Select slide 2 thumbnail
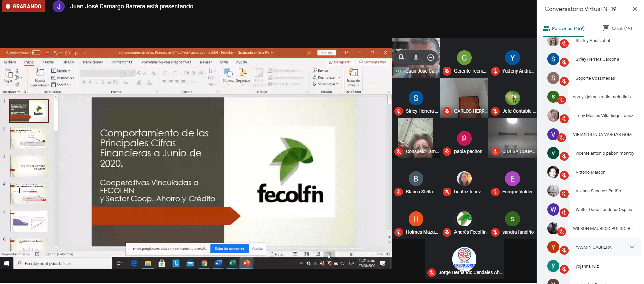644x284 pixels. click(x=29, y=138)
